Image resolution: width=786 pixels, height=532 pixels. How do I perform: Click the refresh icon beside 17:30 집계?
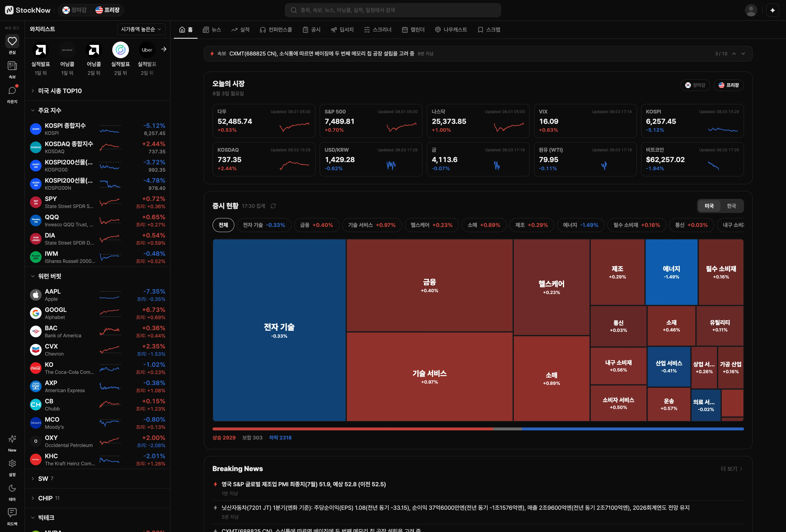click(x=273, y=206)
